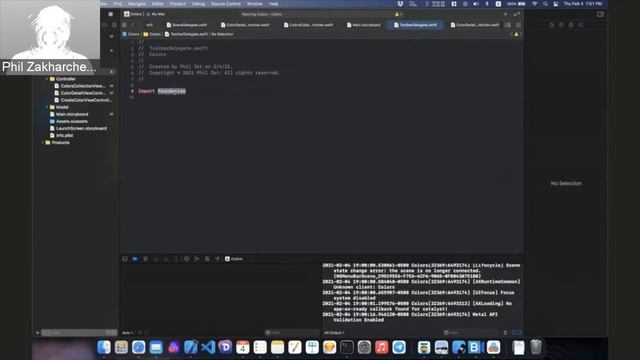
Task: Open Safari from the Dock
Action: (x=138, y=347)
